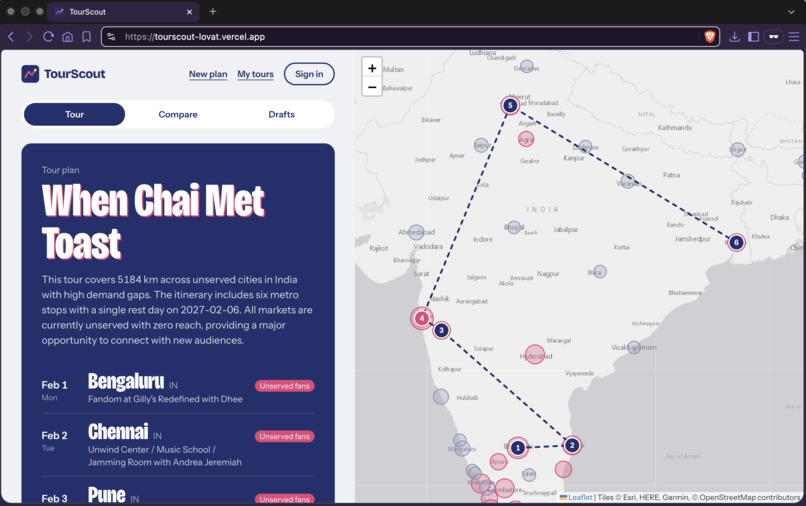
Task: Click the pink Agra demand circle
Action: (526, 139)
